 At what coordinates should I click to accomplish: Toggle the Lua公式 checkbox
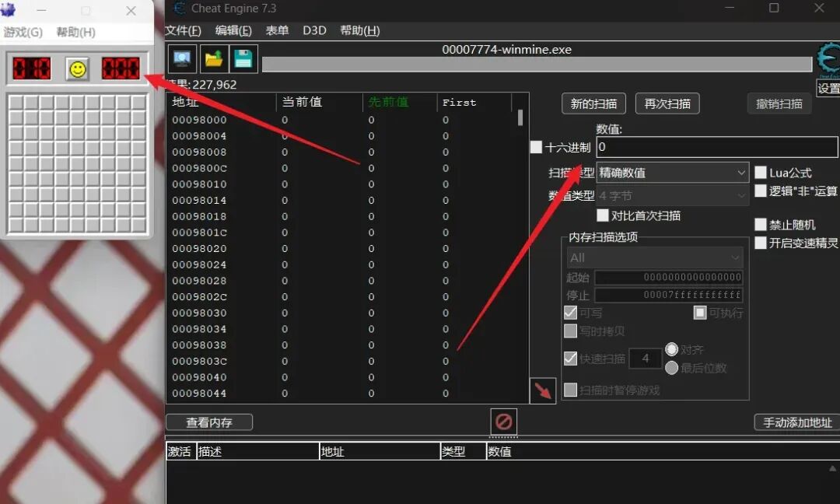pyautogui.click(x=760, y=172)
